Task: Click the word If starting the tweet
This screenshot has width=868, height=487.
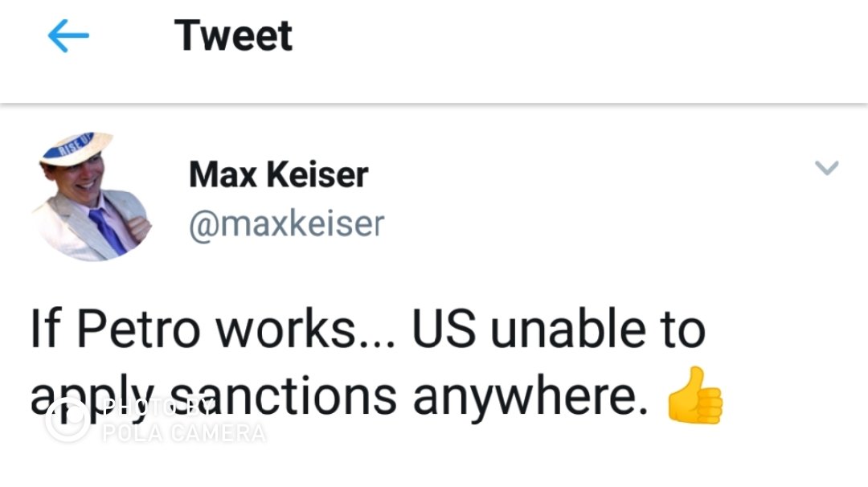Action: (45, 329)
